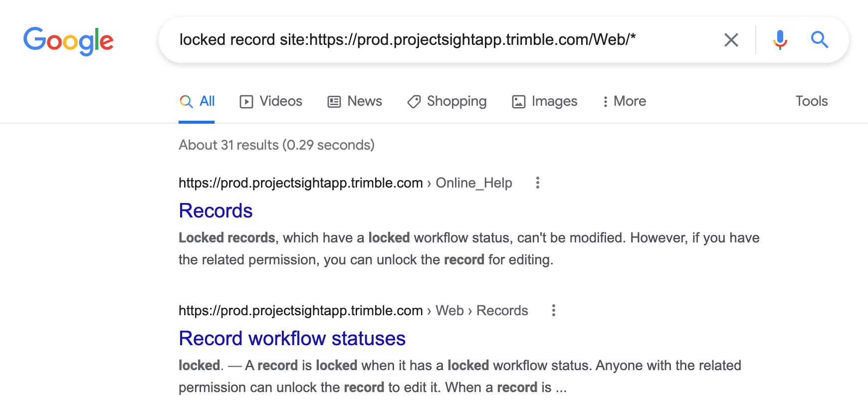Expand the More search options menu
868x420 pixels.
(x=624, y=102)
